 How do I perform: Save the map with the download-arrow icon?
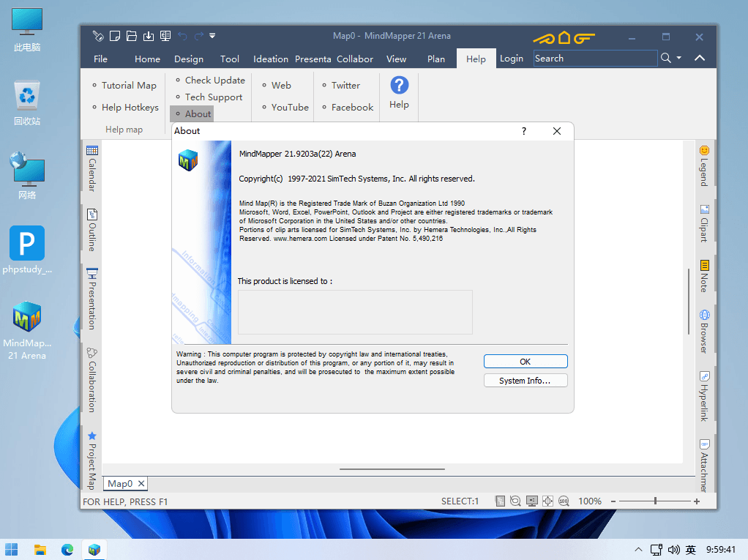(149, 36)
